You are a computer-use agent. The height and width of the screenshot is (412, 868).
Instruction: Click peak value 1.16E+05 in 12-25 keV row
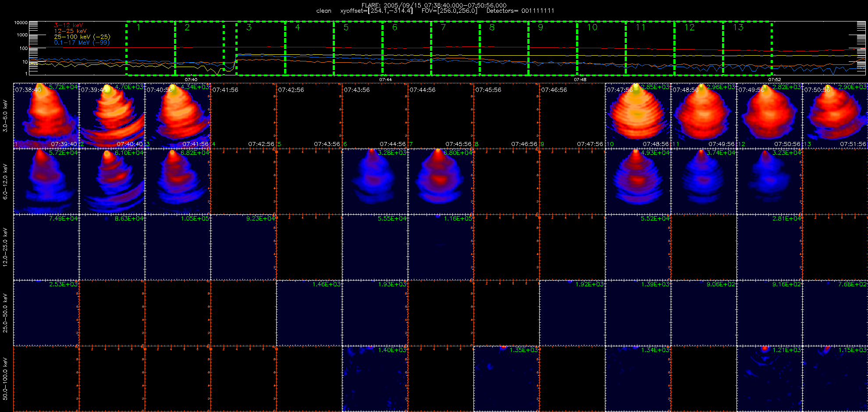click(x=458, y=219)
